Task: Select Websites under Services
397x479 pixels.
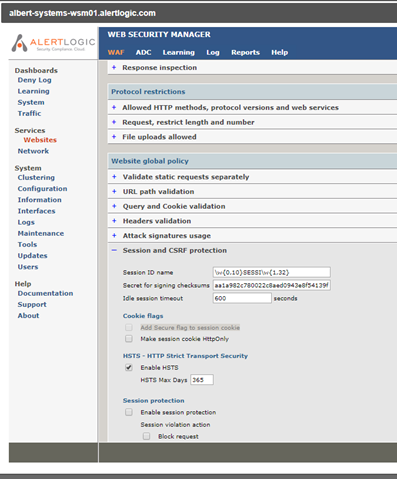Action: click(40, 140)
